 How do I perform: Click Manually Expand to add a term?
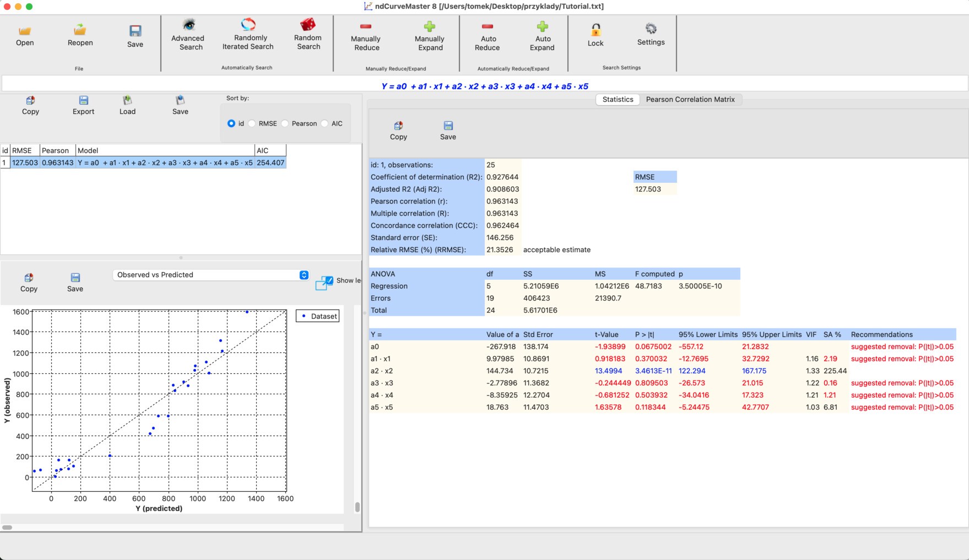click(x=430, y=37)
